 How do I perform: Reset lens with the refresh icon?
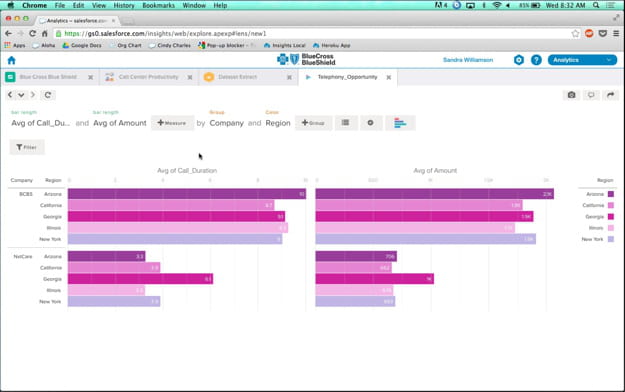pyautogui.click(x=48, y=95)
